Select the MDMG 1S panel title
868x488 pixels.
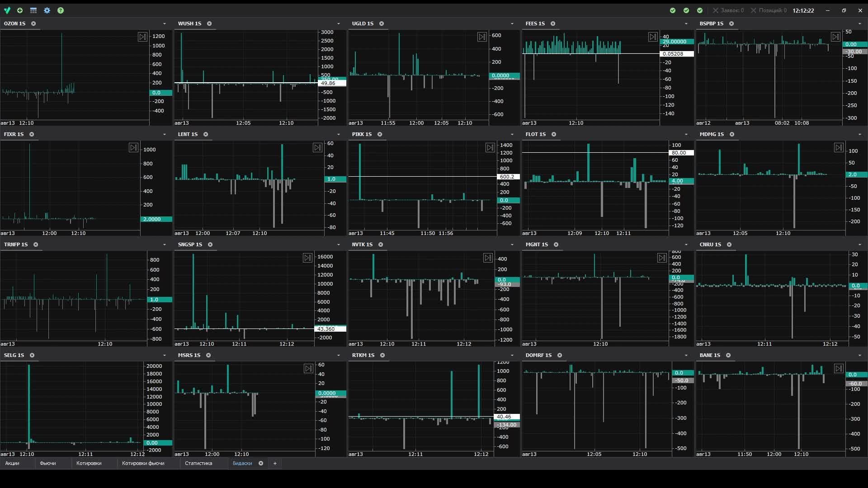712,134
